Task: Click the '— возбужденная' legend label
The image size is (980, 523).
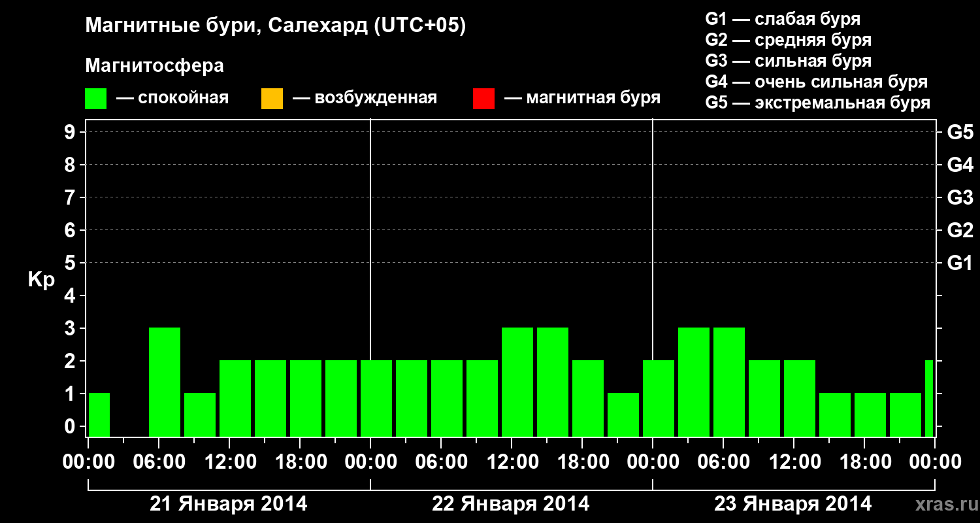Action: 365,98
